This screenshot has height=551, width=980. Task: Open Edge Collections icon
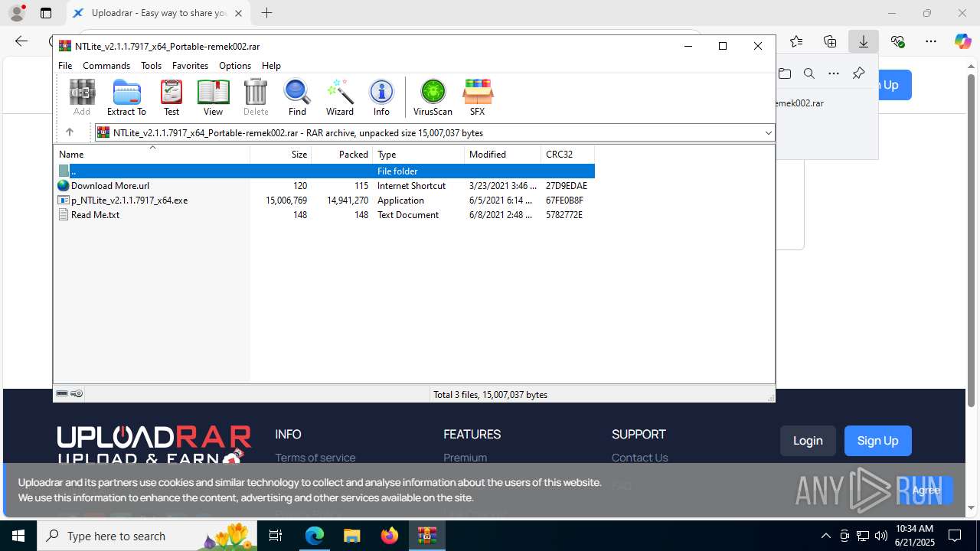click(x=830, y=41)
